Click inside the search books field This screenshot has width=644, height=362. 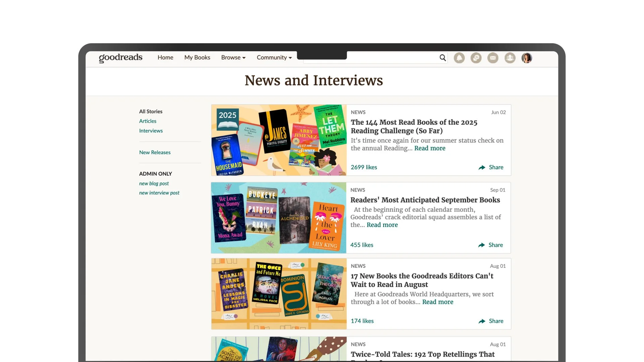pyautogui.click(x=392, y=58)
